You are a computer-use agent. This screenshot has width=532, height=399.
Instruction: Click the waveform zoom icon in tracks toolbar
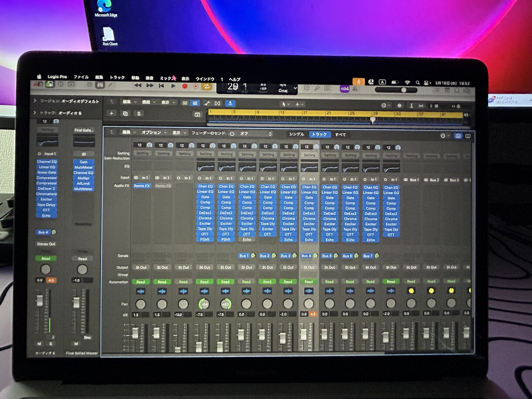click(399, 106)
